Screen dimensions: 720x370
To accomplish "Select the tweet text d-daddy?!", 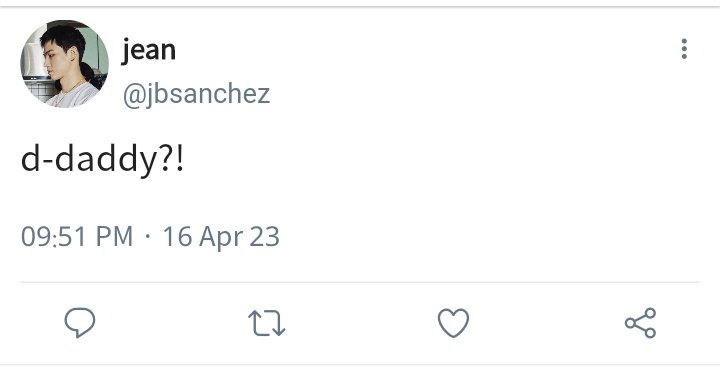I will pyautogui.click(x=102, y=159).
